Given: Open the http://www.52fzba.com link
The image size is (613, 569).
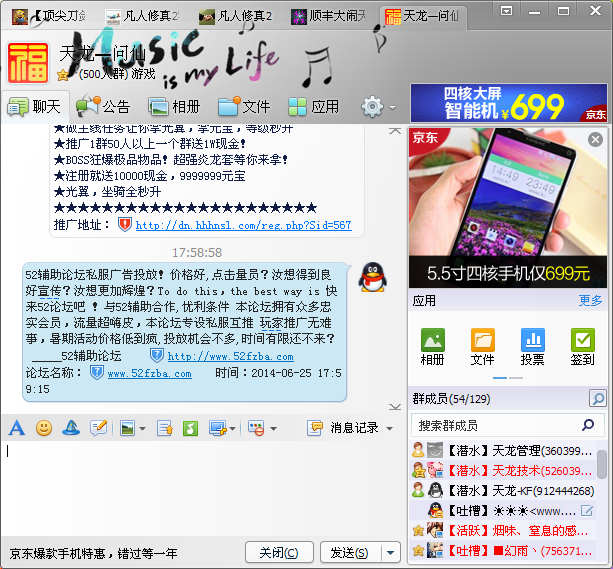Looking at the screenshot, I should [231, 356].
